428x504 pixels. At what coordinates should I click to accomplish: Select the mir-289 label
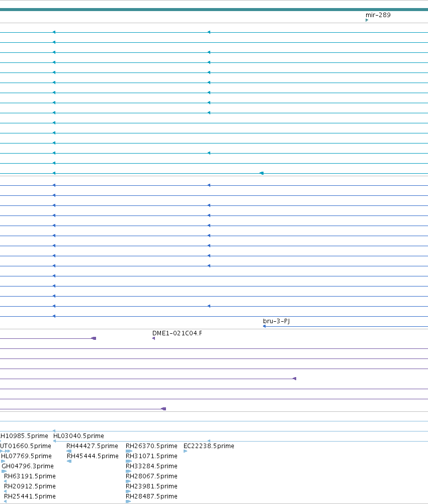(378, 15)
